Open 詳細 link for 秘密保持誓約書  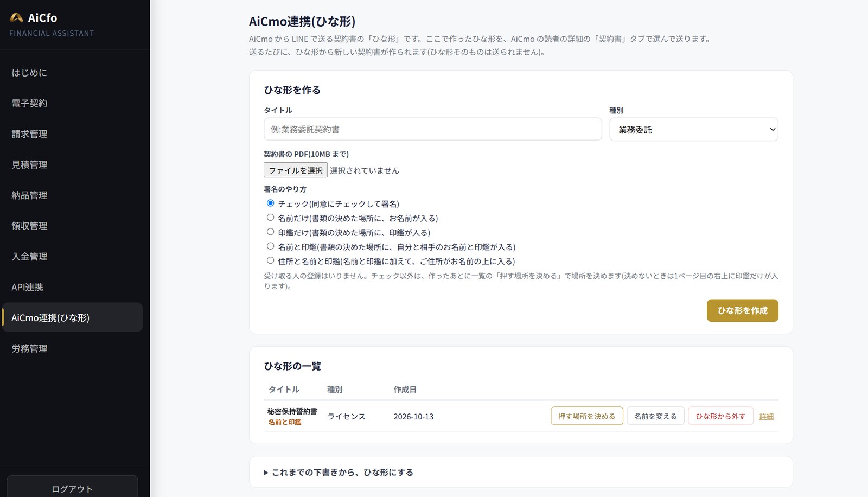[x=767, y=417]
